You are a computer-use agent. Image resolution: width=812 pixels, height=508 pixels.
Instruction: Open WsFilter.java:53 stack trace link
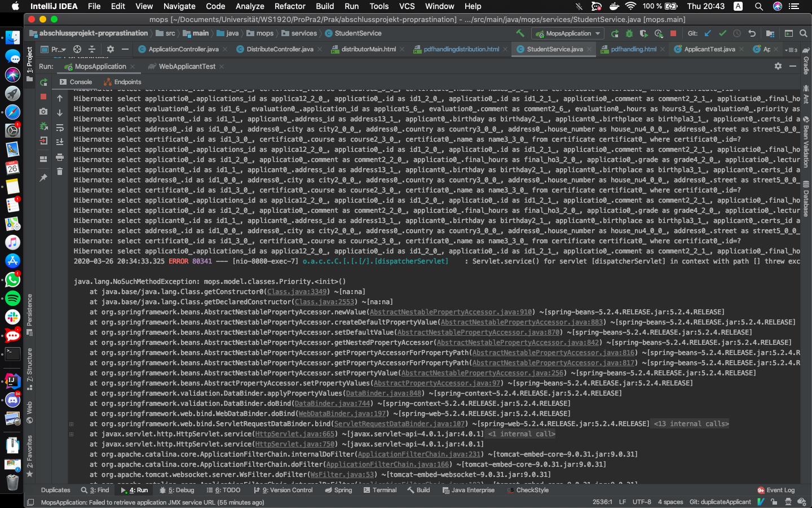342,475
